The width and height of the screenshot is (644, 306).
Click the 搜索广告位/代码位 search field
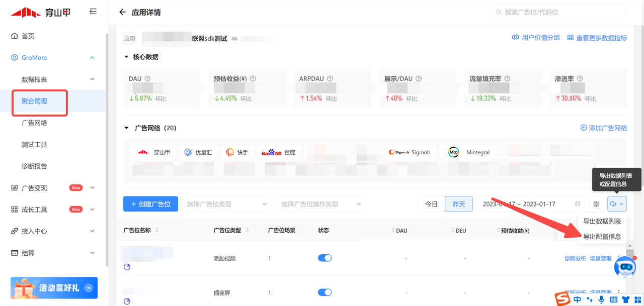click(558, 12)
